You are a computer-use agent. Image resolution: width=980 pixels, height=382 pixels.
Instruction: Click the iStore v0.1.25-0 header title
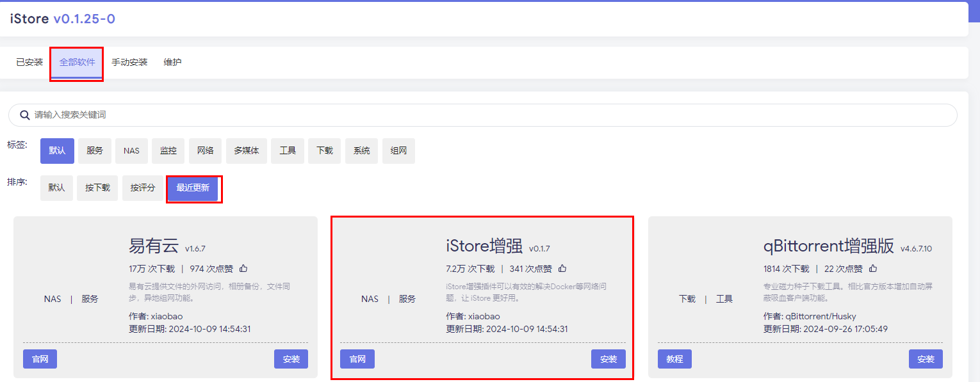63,19
